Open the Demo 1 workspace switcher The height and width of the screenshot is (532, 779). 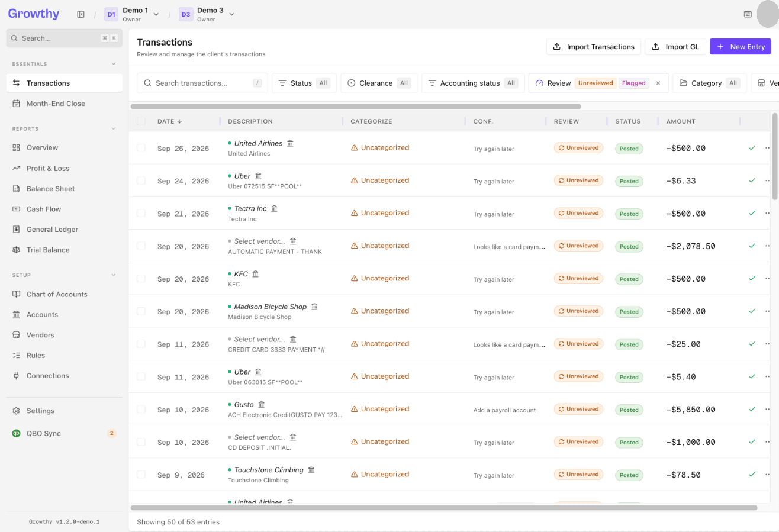[x=132, y=14]
